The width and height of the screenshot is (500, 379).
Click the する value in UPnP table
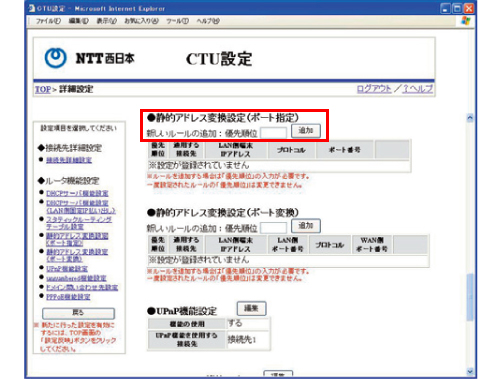pos(235,323)
